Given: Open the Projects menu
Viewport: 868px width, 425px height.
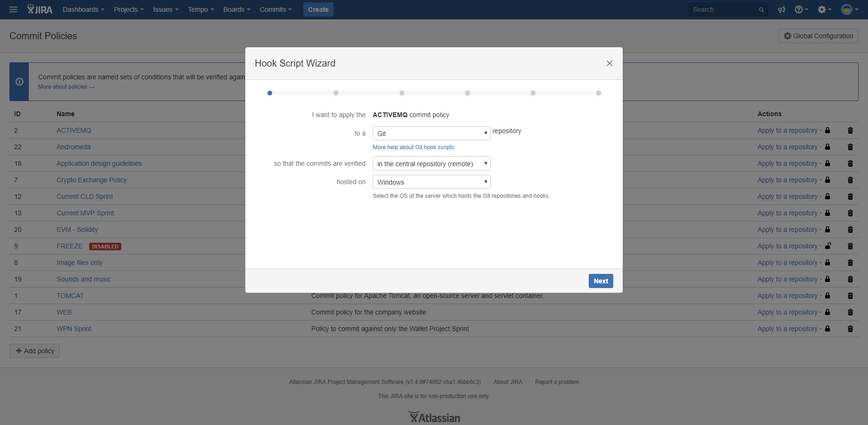Looking at the screenshot, I should pos(128,9).
